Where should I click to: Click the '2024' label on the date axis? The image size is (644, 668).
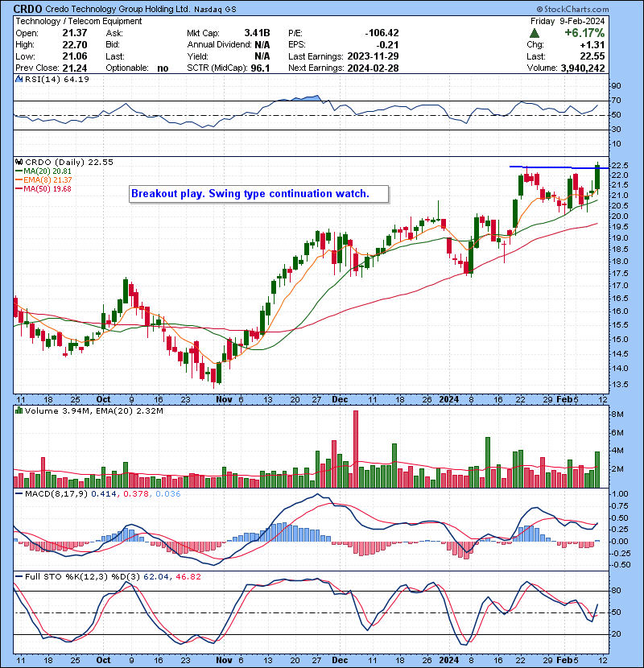point(448,399)
